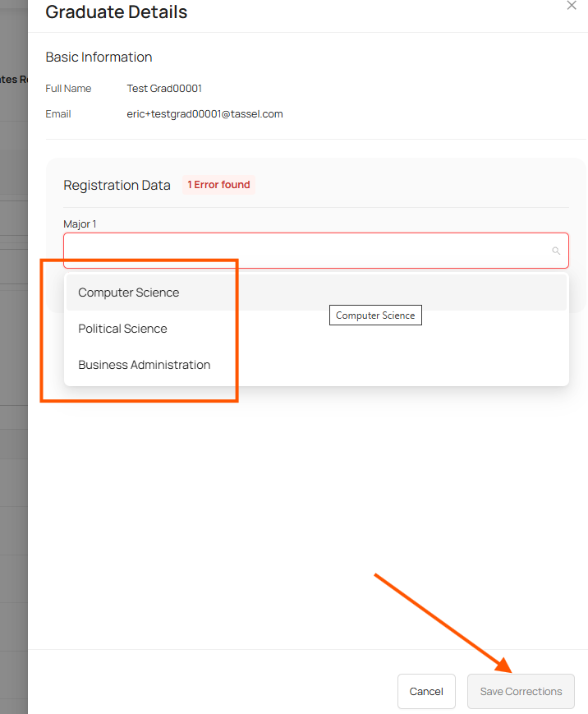588x714 pixels.
Task: Click the Test Grad00001 name value
Action: (164, 89)
